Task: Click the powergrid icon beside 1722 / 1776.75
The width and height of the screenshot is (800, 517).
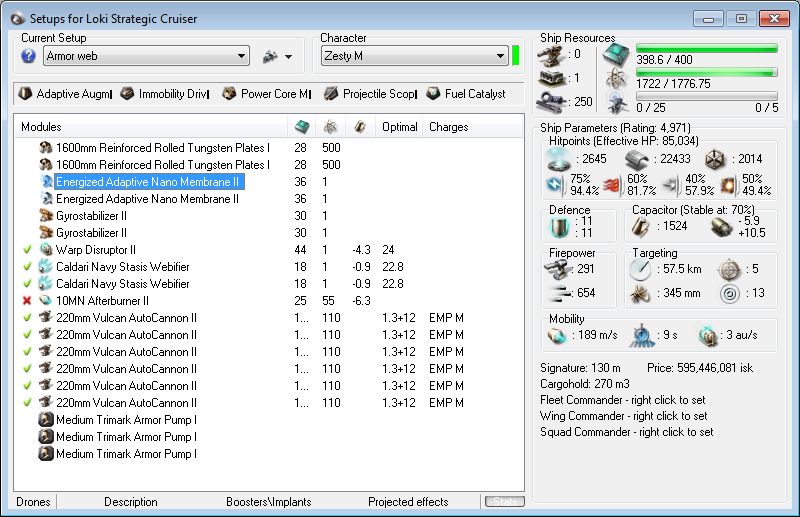Action: tap(616, 79)
